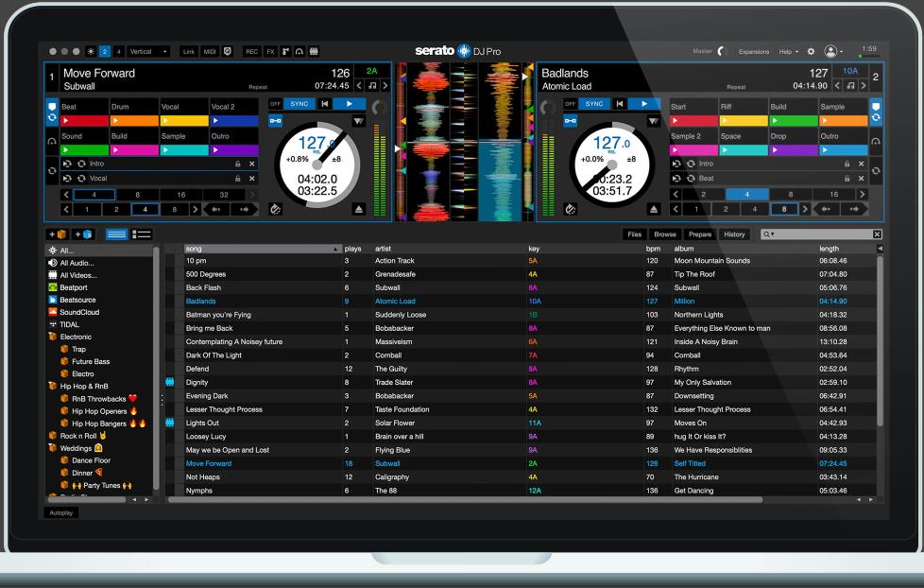
Task: Open key shift note icon on deck 2
Action: (849, 85)
